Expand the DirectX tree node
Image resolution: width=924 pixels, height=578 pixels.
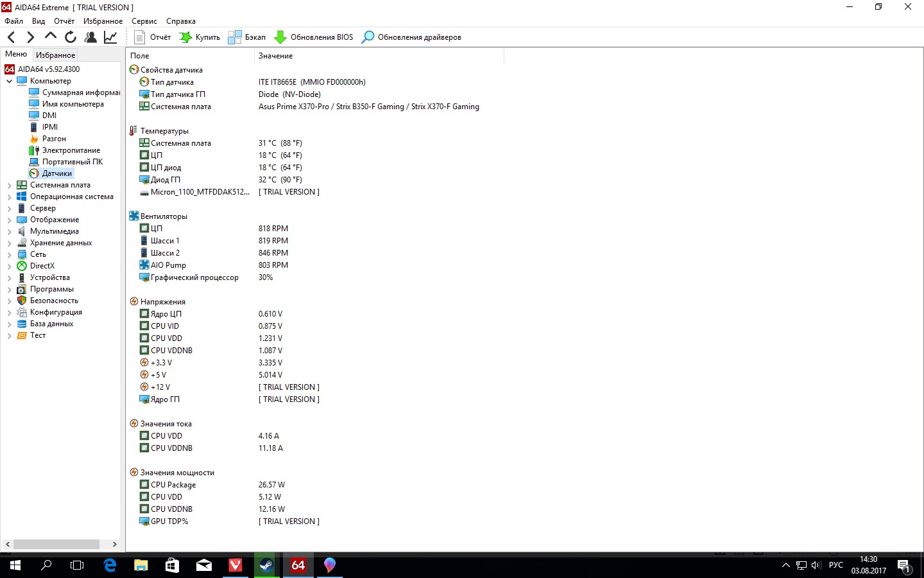pyautogui.click(x=9, y=266)
